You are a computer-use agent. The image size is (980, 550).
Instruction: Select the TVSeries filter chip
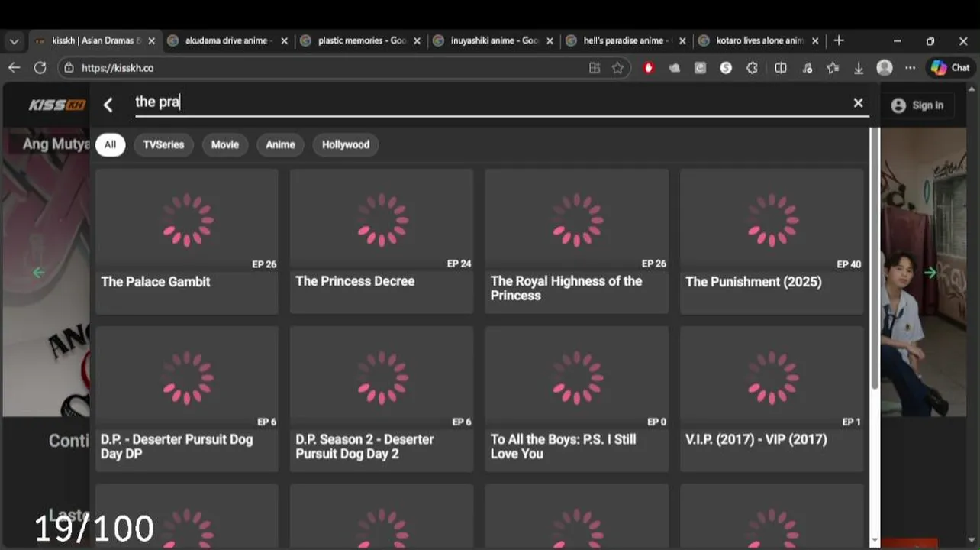click(163, 144)
